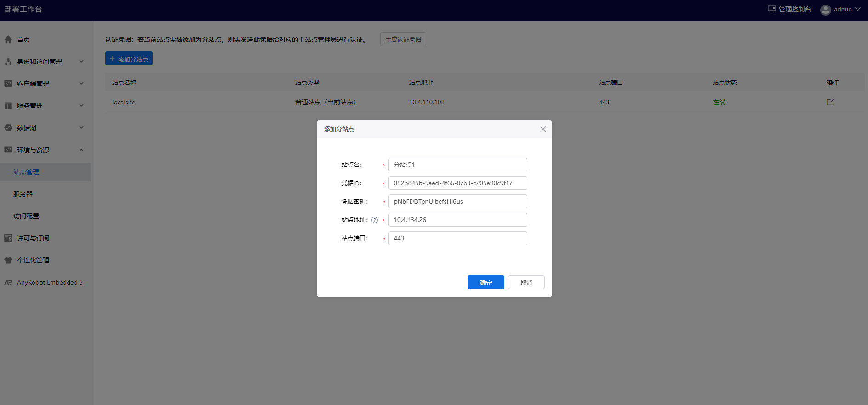This screenshot has width=868, height=405.
Task: Close the 添加分站点 dialog with X
Action: tap(543, 129)
